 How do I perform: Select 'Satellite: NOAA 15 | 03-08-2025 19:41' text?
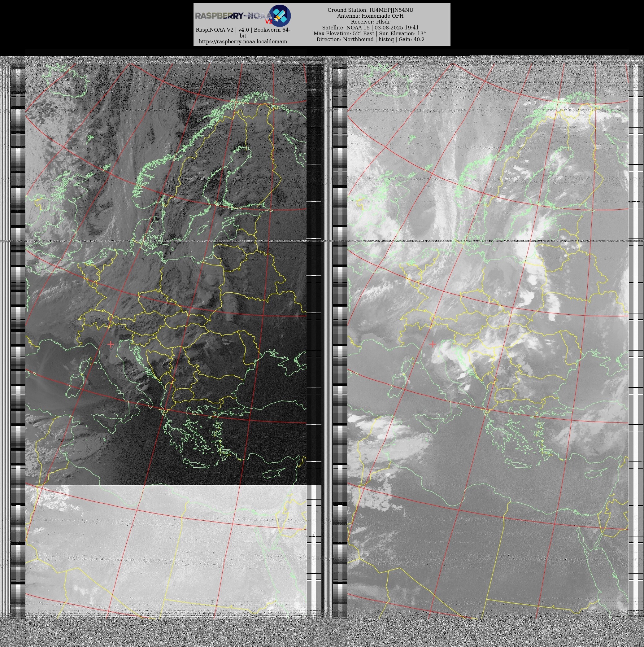[370, 28]
